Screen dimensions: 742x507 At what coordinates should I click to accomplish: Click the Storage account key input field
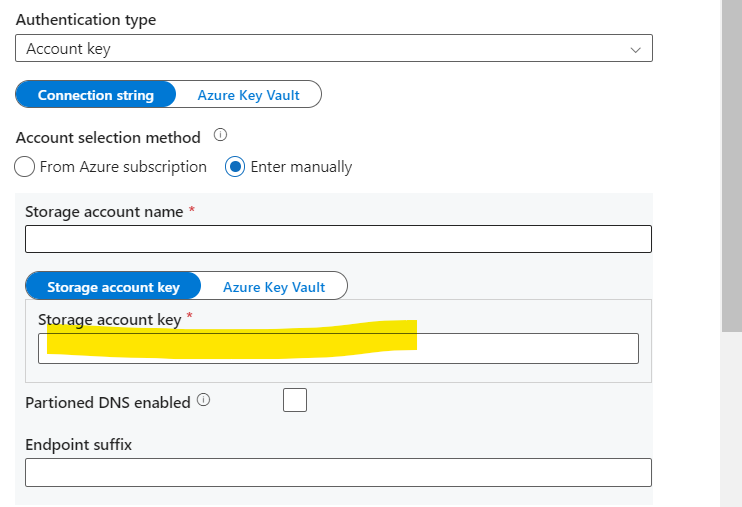click(x=338, y=348)
